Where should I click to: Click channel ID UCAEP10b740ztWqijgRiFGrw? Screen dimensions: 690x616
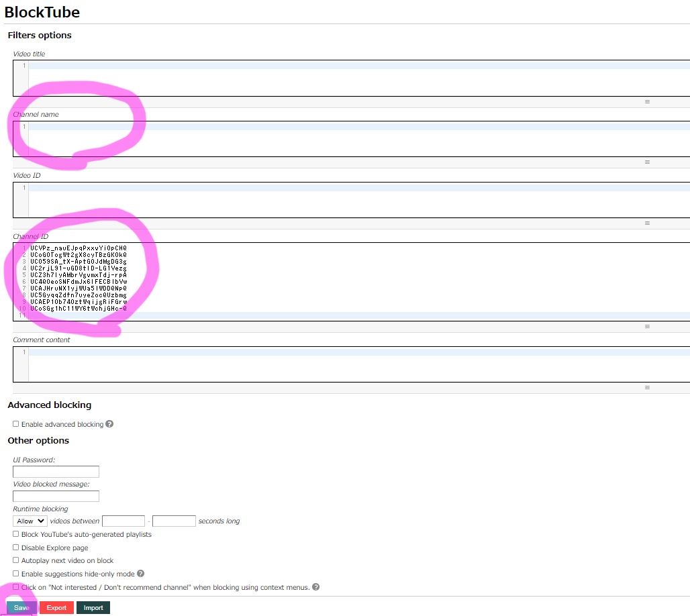(79, 302)
